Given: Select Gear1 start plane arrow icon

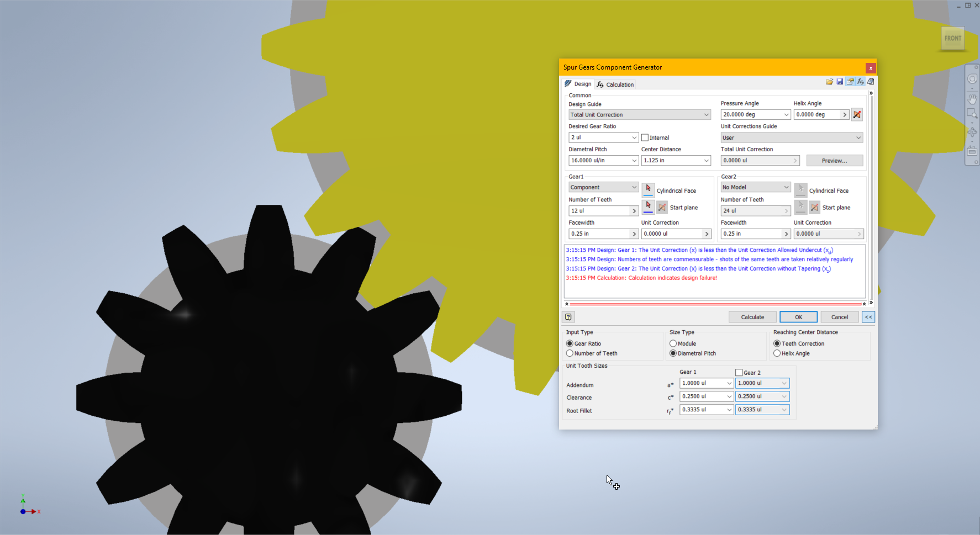Looking at the screenshot, I should pos(648,208).
